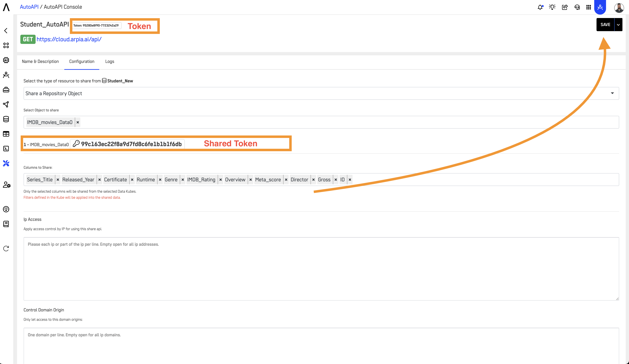This screenshot has height=364, width=629.
Task: Remove the Series_Title column tag
Action: click(58, 180)
